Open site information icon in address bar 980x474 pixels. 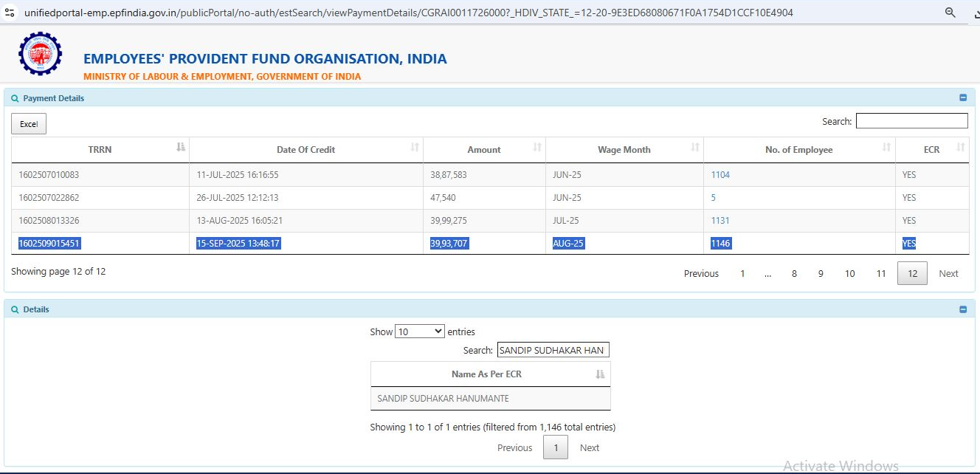pos(10,13)
